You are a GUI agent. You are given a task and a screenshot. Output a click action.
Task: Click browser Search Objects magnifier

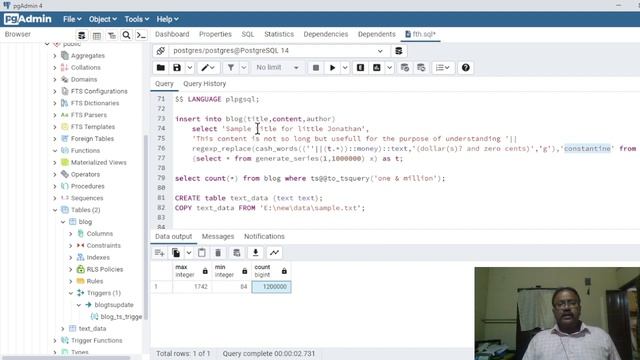pos(127,36)
